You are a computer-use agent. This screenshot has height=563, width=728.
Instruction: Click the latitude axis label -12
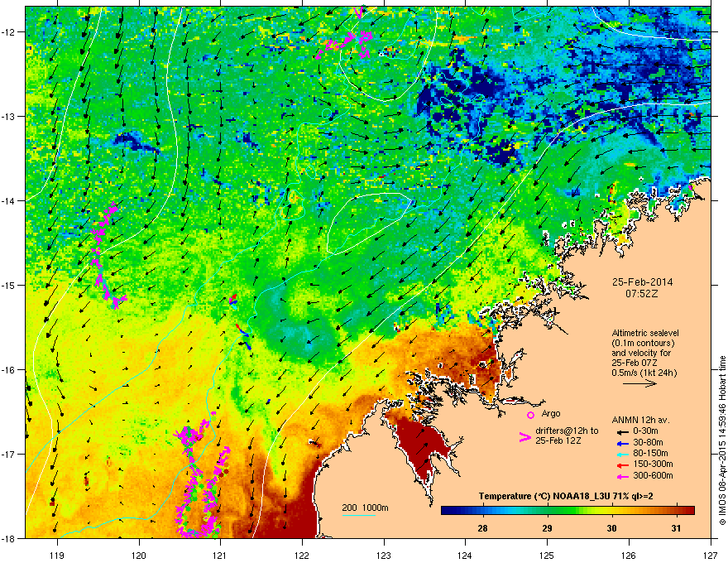point(9,32)
